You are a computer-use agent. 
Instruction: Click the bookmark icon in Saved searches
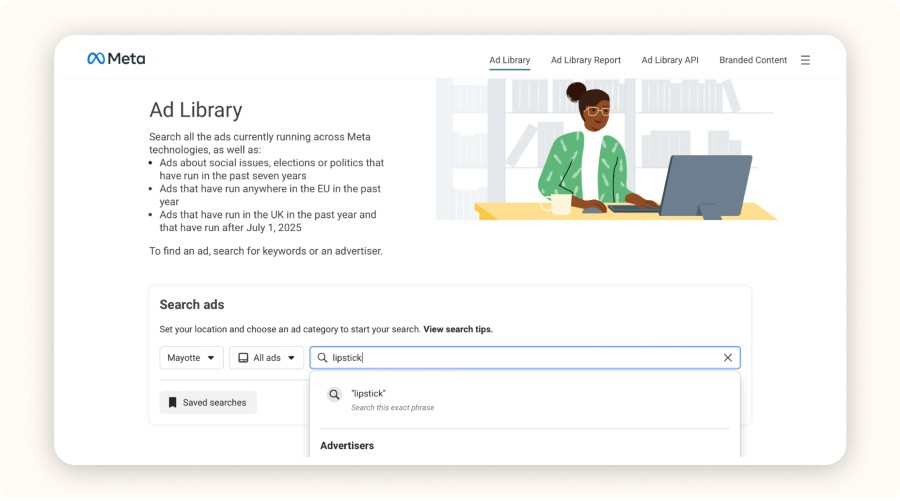[172, 402]
